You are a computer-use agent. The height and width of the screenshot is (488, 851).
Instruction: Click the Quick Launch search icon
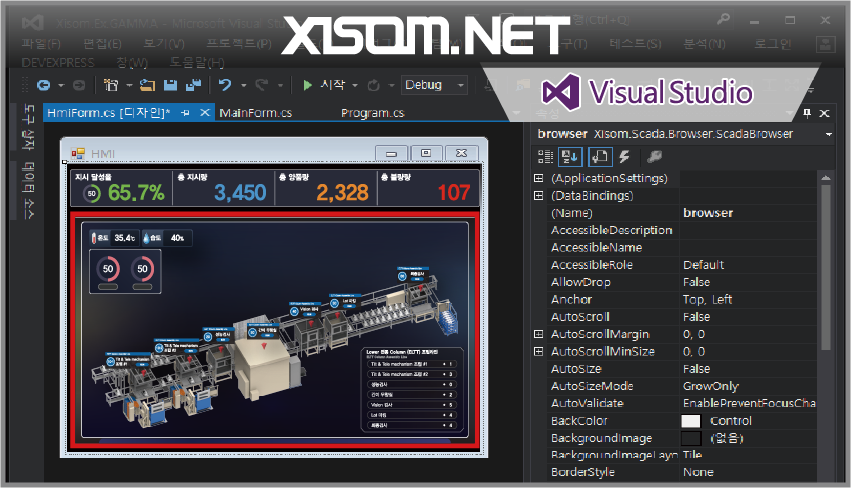pyautogui.click(x=723, y=20)
